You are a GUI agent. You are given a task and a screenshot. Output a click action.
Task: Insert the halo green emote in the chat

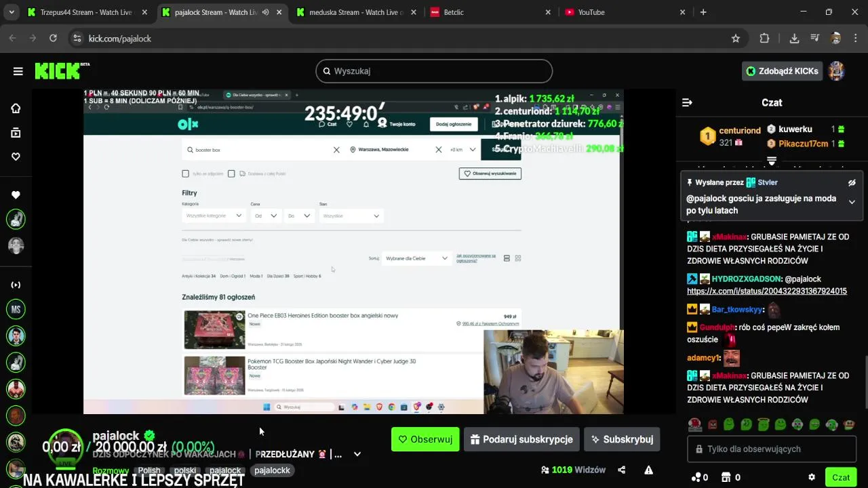763,425
